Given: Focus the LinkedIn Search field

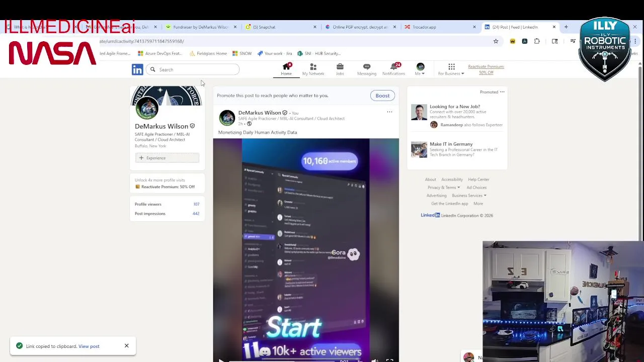Looking at the screenshot, I should [193, 69].
